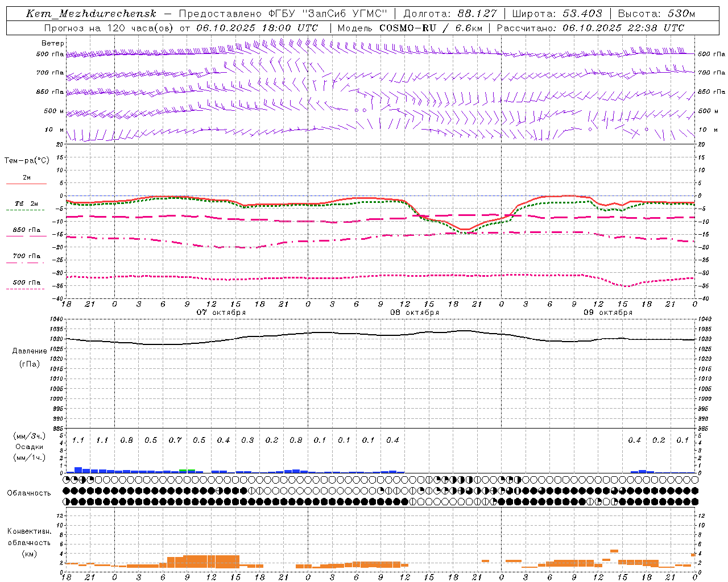
Task: Click the solid red 2м legend line
Action: (x=26, y=184)
